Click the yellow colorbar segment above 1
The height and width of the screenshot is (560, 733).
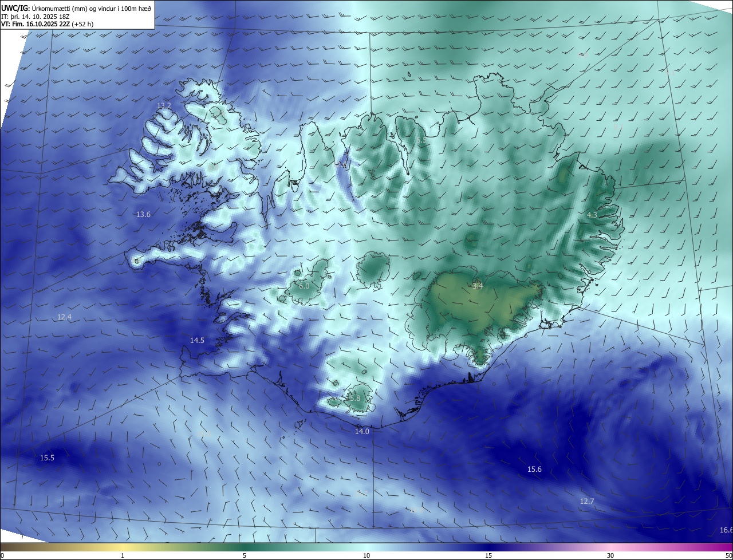point(123,547)
